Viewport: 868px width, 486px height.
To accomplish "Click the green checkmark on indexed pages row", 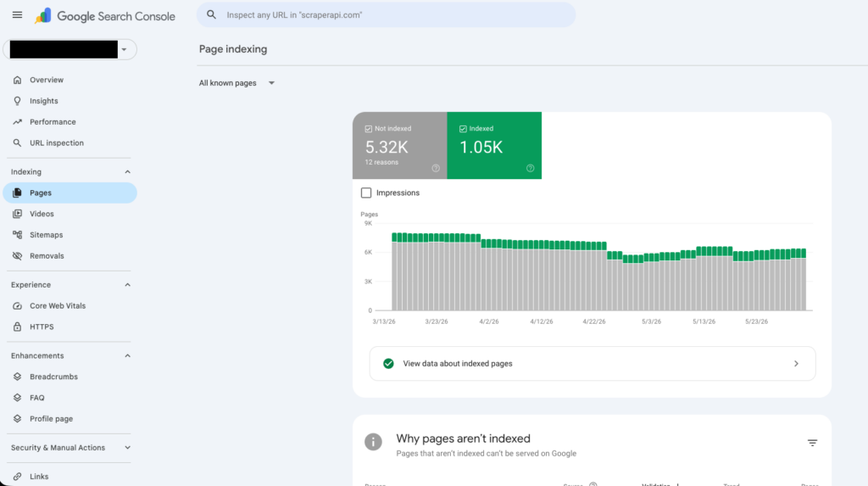I will pos(388,364).
